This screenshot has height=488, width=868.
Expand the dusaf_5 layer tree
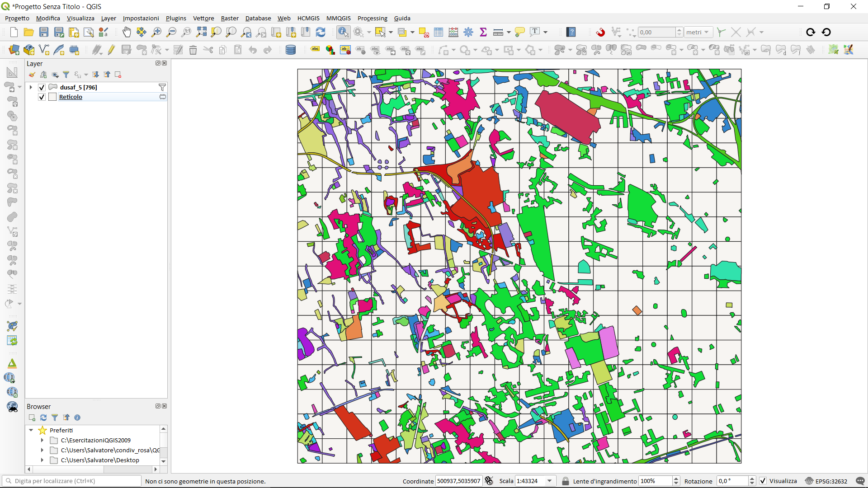pyautogui.click(x=31, y=87)
